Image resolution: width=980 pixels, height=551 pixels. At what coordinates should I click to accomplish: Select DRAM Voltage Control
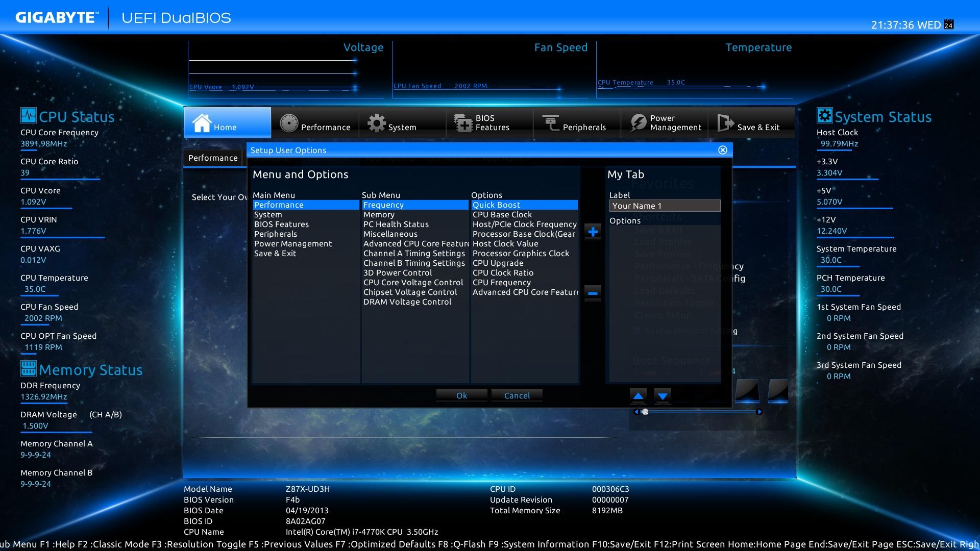pyautogui.click(x=415, y=302)
